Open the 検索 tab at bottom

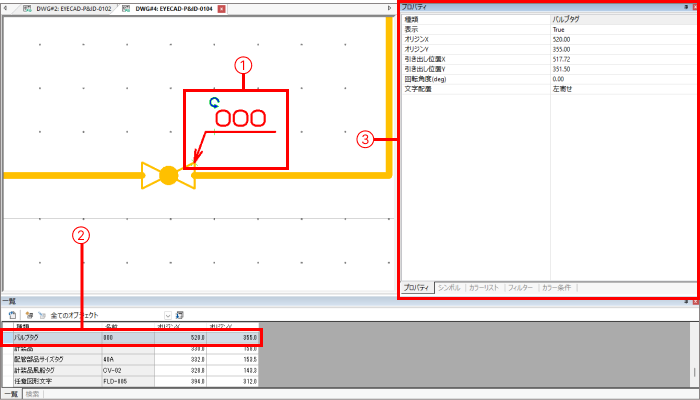coord(33,394)
